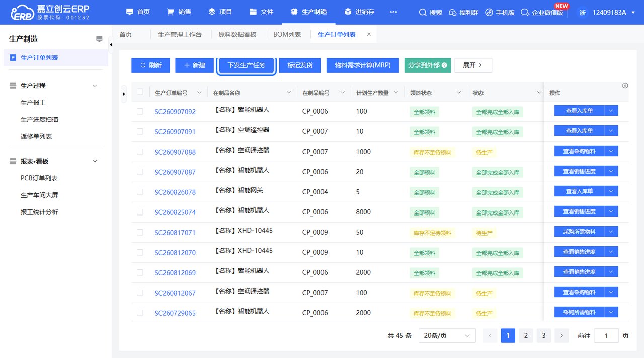This screenshot has width=644, height=358.
Task: Collapse the 报表•看板 sidebar group
Action: coord(95,161)
